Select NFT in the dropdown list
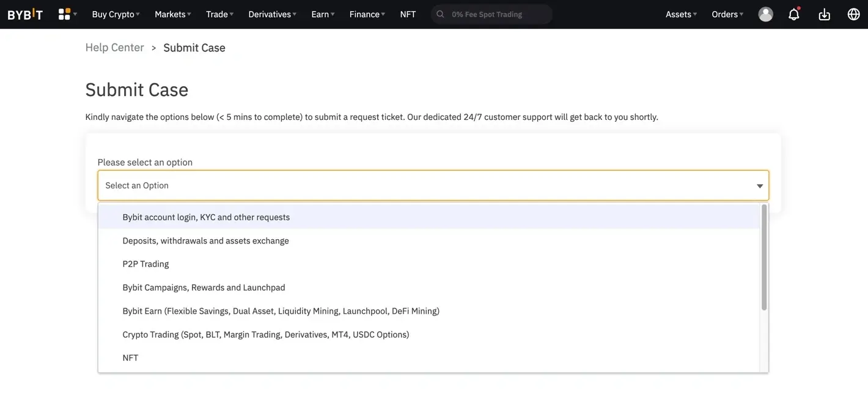This screenshot has height=419, width=868. (x=428, y=358)
